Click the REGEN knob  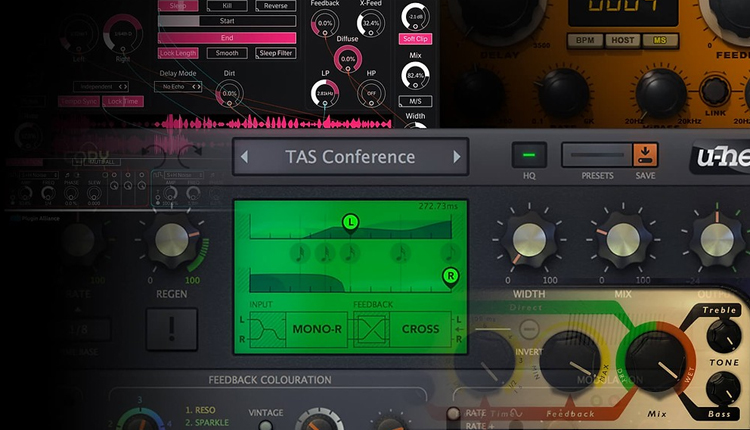coord(172,240)
